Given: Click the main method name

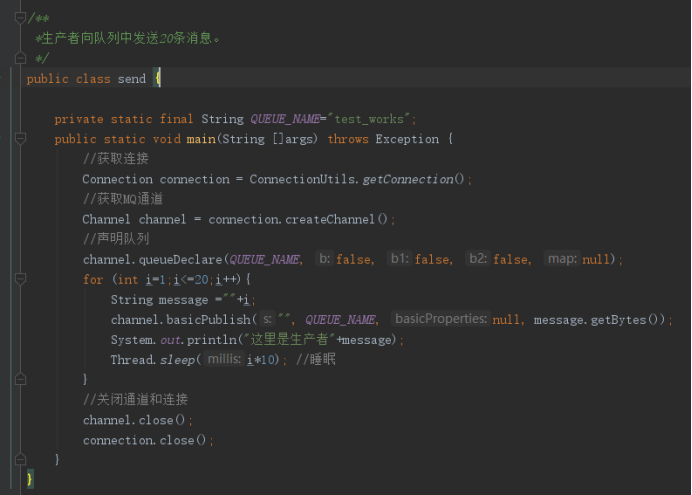Looking at the screenshot, I should 201,139.
